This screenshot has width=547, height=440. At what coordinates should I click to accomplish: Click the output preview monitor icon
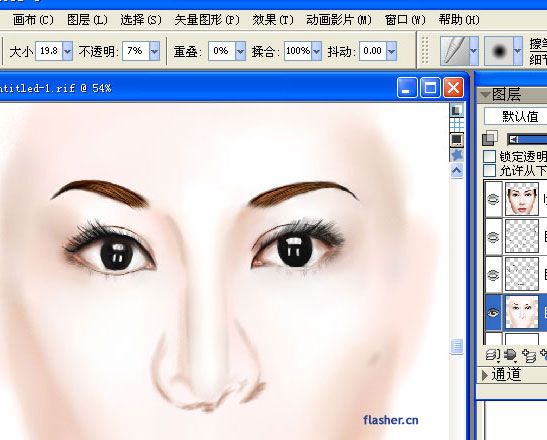pyautogui.click(x=456, y=140)
